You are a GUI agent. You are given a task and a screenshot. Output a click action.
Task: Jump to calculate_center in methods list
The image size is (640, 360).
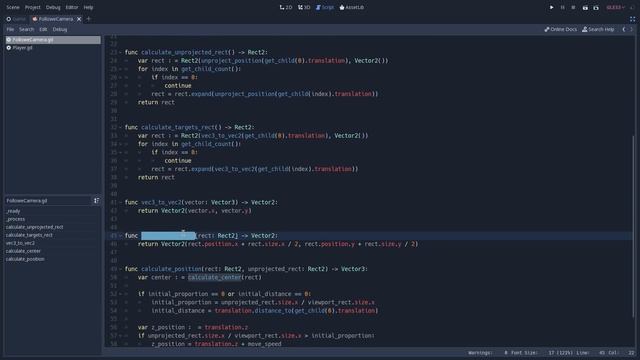coord(23,251)
